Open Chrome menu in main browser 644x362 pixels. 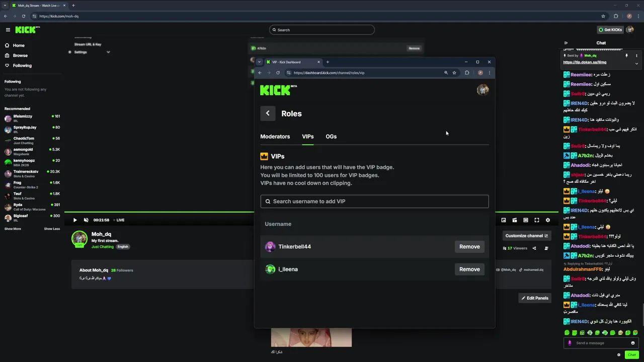(x=637, y=16)
